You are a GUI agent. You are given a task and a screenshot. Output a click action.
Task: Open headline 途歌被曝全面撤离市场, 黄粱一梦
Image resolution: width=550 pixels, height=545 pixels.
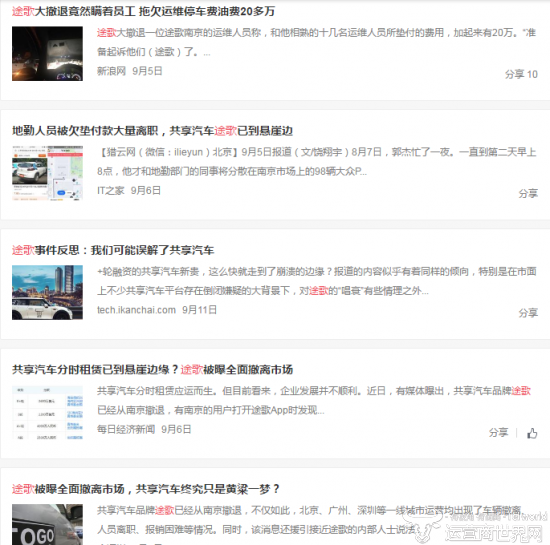(146, 488)
